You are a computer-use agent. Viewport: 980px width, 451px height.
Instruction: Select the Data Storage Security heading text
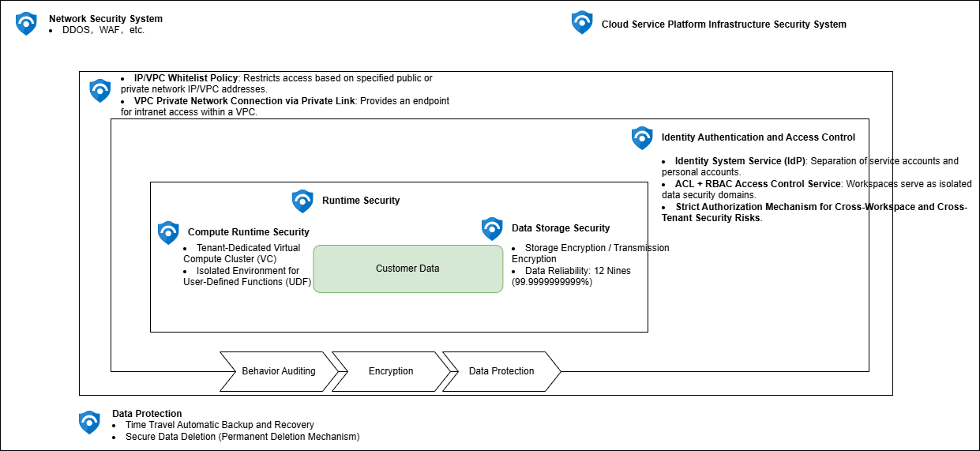click(x=561, y=228)
